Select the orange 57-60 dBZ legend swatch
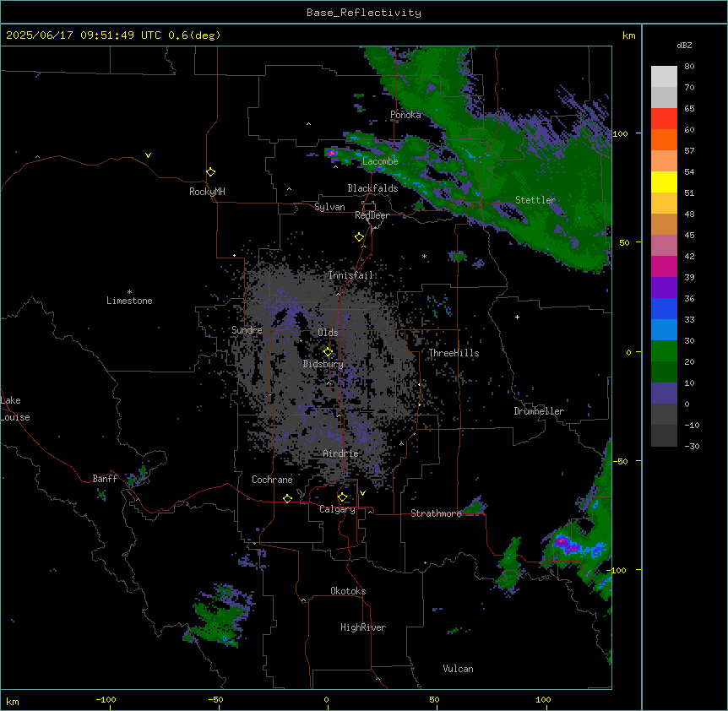Image resolution: width=728 pixels, height=711 pixels. (664, 139)
